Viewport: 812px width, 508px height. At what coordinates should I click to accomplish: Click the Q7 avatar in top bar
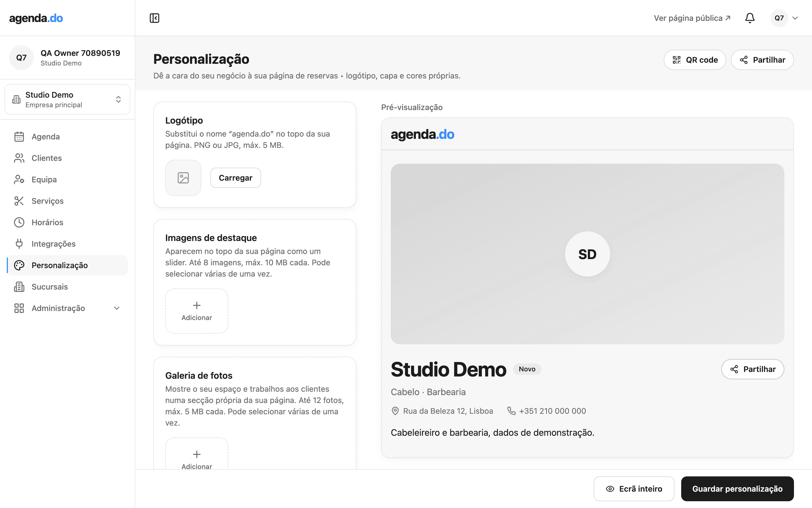click(779, 18)
